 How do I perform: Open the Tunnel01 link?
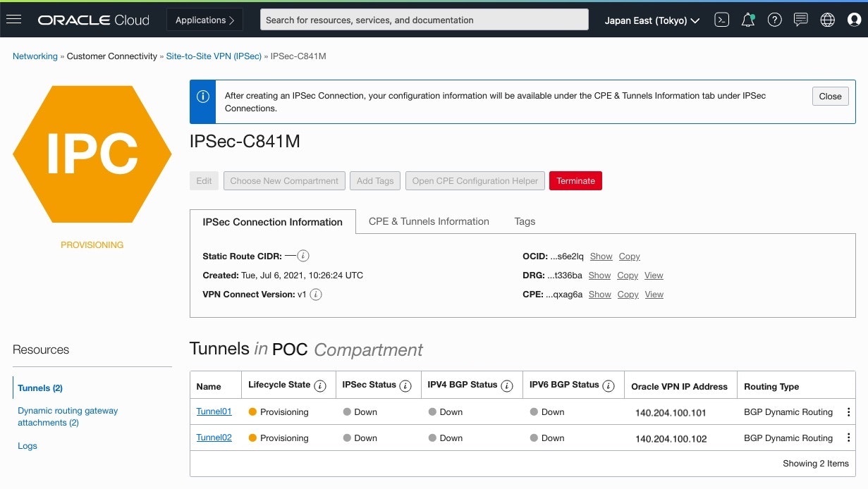[x=214, y=411]
